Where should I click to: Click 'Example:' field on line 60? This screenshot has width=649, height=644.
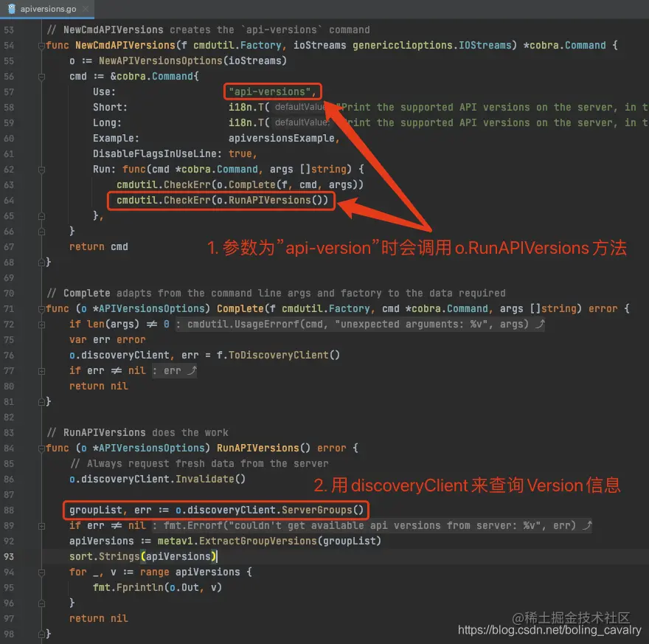coord(116,138)
